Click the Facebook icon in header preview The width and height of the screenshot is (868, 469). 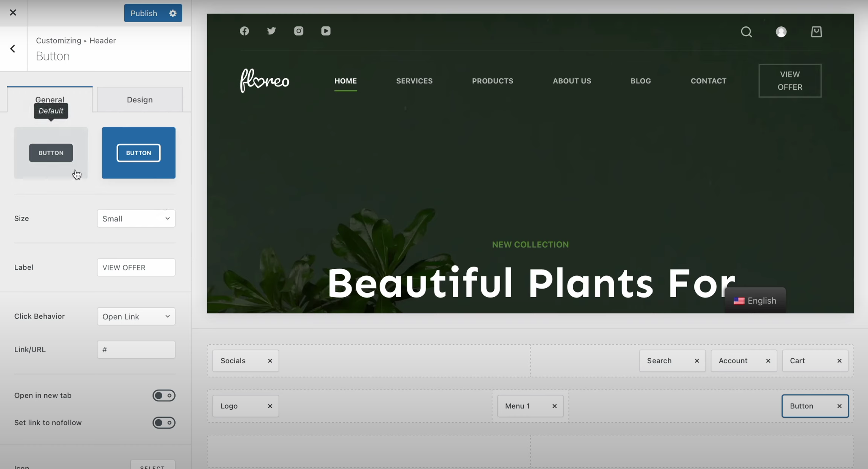[244, 31]
